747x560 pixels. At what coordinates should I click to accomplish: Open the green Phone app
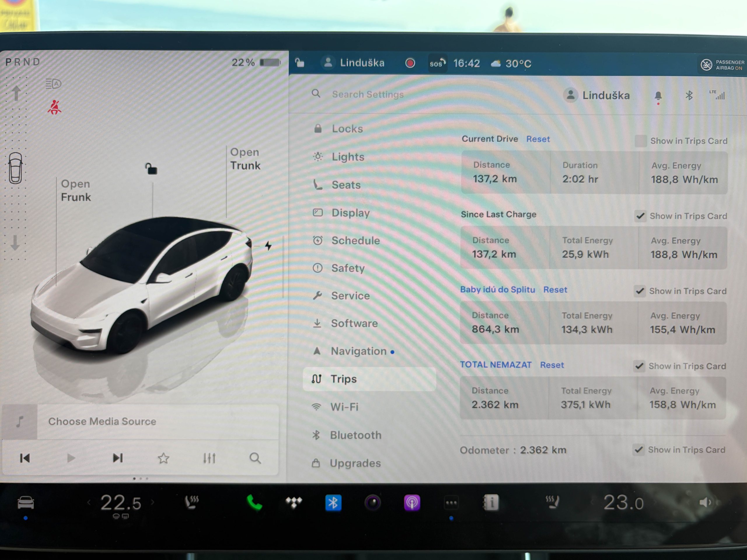point(254,503)
